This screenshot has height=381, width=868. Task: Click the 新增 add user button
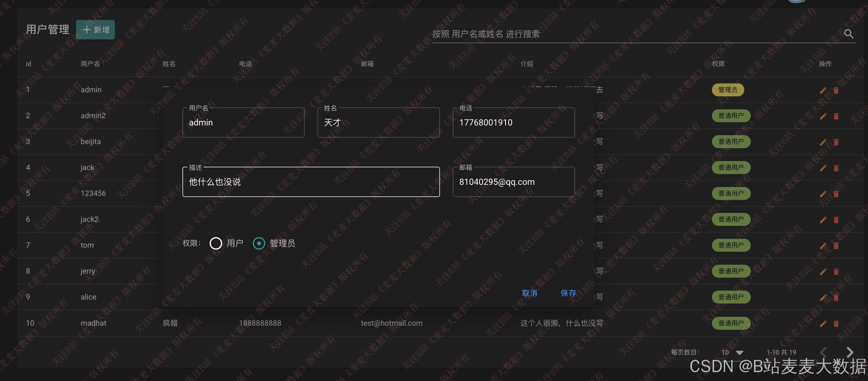(95, 30)
